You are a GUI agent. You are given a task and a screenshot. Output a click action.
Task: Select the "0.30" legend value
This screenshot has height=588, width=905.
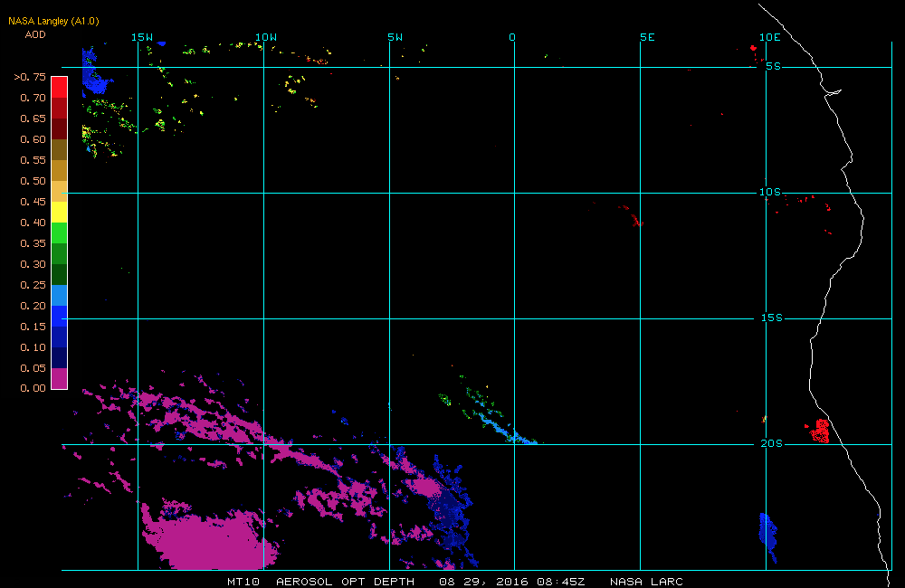click(33, 264)
